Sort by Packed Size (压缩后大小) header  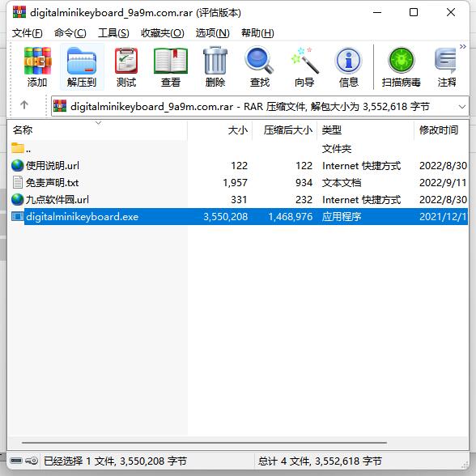(285, 130)
